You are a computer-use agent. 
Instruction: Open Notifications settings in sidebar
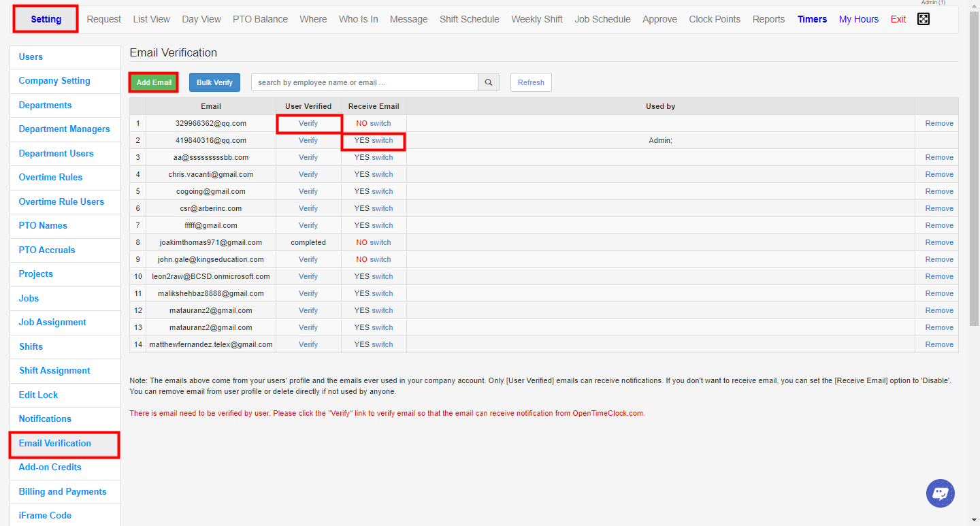44,418
